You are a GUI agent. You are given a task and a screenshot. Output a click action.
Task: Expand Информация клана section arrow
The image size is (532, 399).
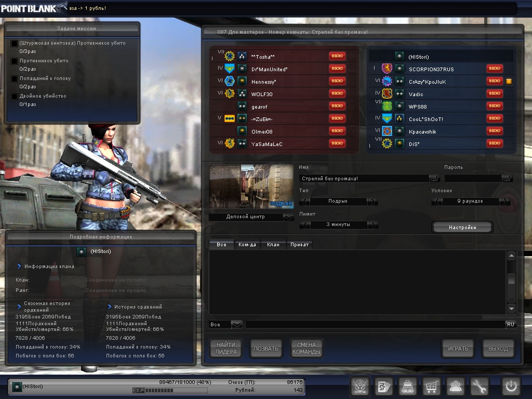pos(19,267)
